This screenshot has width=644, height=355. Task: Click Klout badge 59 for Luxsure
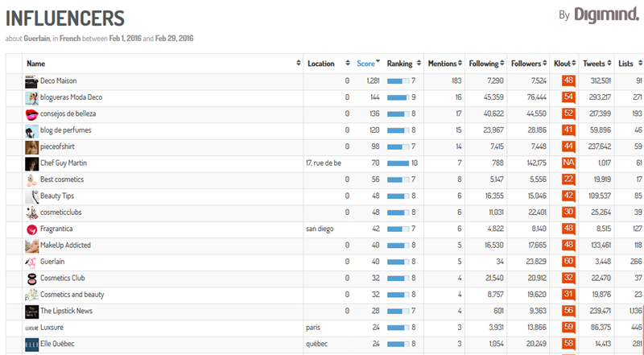(x=568, y=327)
